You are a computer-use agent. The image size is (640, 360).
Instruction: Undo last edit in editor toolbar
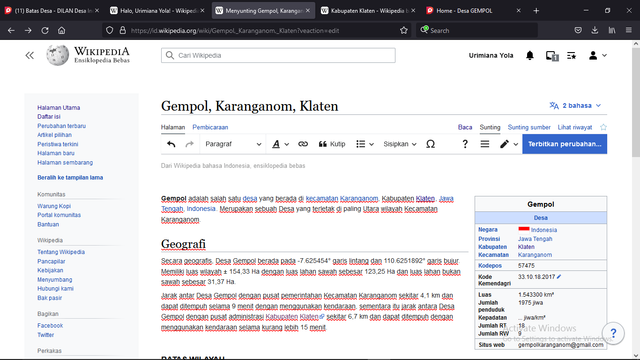click(171, 144)
